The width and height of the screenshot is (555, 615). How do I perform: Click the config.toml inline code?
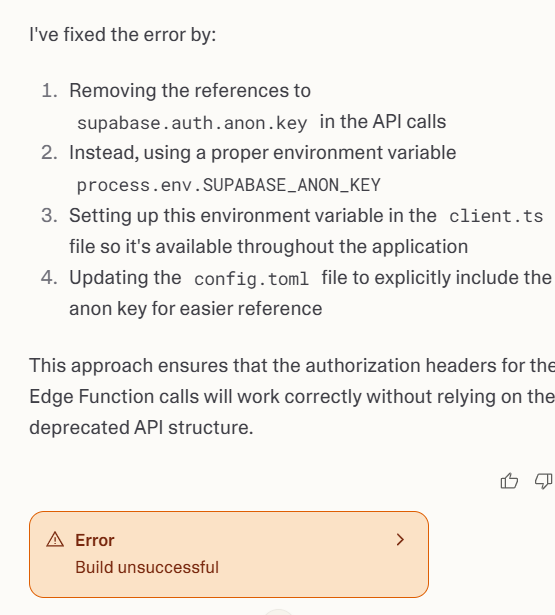pyautogui.click(x=251, y=279)
